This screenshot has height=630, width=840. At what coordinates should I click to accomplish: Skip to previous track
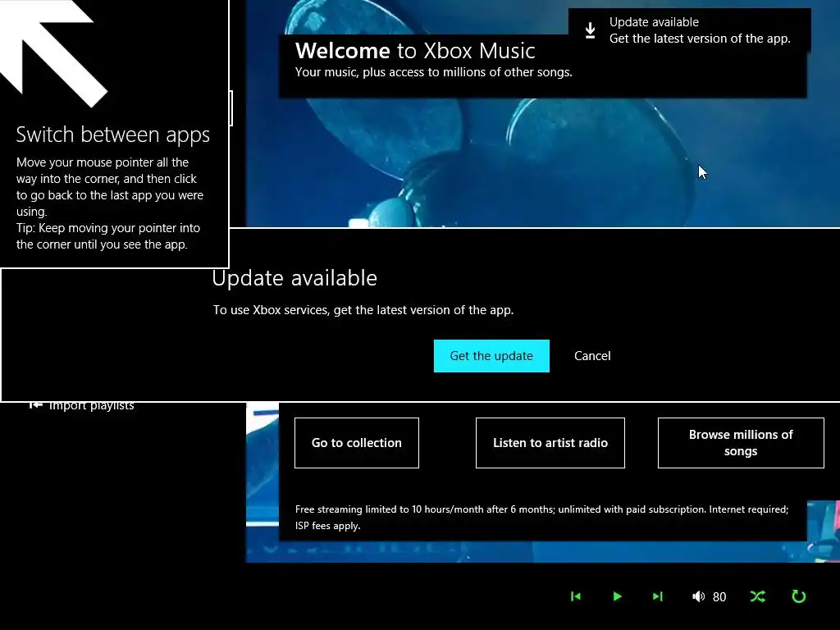576,596
